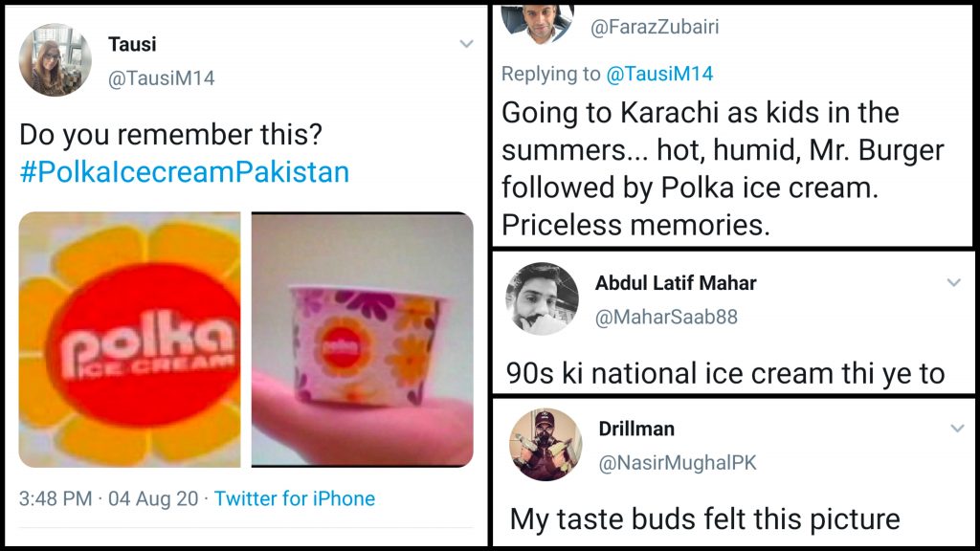Viewport: 980px width, 551px height.
Task: Click the tweet timestamp 3:48 PM
Action: [56, 498]
